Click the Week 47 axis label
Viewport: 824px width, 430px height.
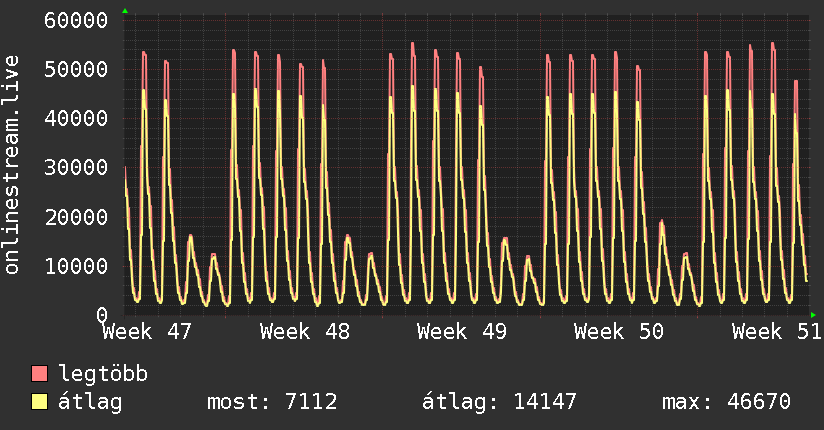point(147,332)
